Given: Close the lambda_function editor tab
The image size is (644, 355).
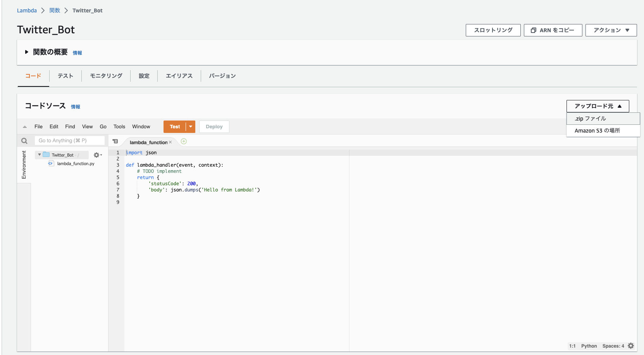Looking at the screenshot, I should point(170,142).
